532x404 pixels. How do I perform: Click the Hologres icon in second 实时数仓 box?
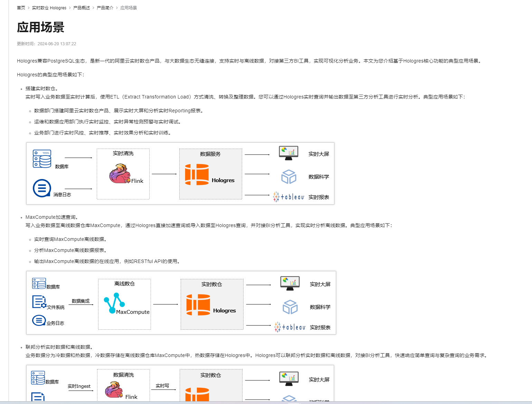tap(198, 305)
